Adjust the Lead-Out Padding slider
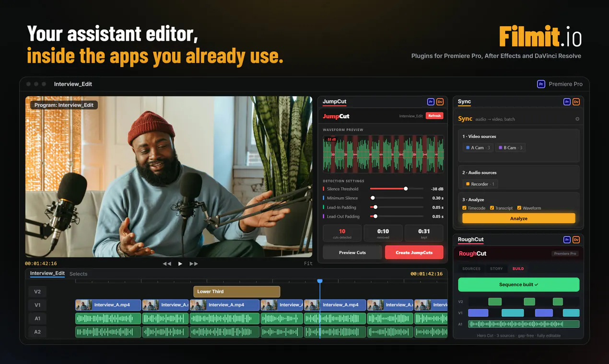609x364 pixels. 397,216
